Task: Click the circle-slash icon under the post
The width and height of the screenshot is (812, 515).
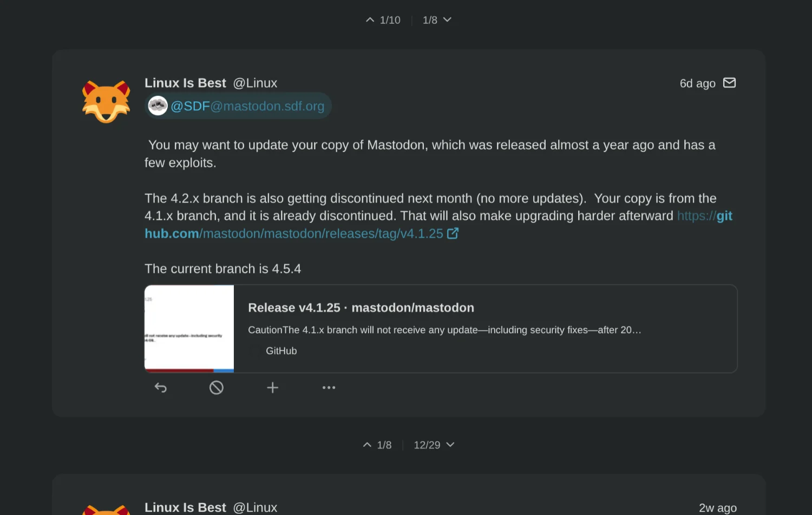Action: tap(217, 388)
